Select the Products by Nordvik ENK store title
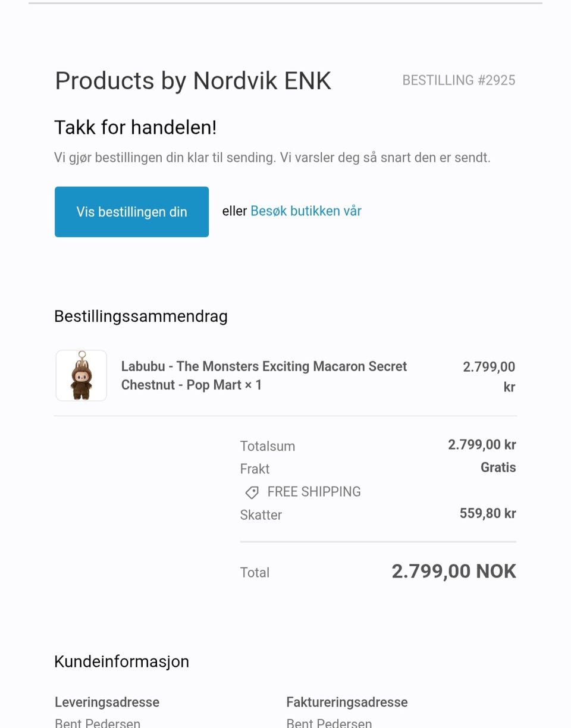The width and height of the screenshot is (571, 728). (193, 81)
